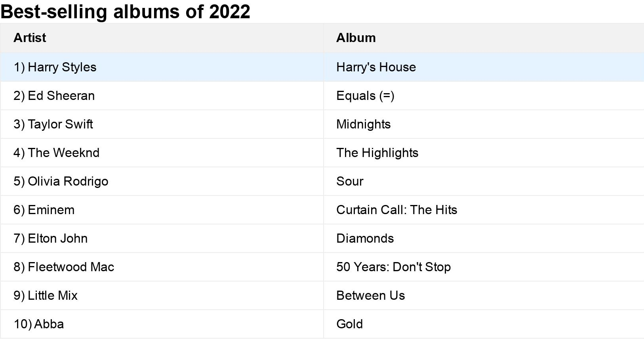644x339 pixels.
Task: Click the Midnights album cell
Action: tap(363, 124)
